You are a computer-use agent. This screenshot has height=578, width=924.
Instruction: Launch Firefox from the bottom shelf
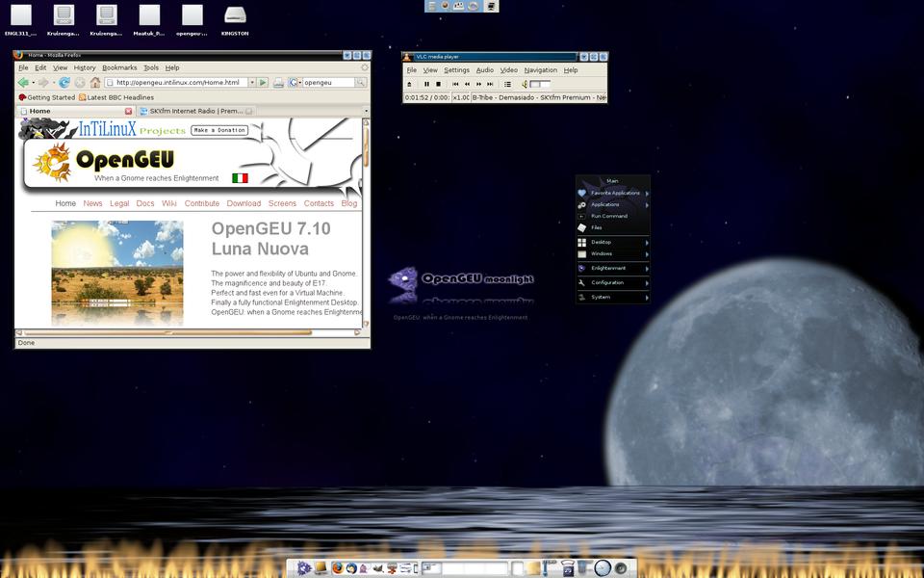click(338, 568)
